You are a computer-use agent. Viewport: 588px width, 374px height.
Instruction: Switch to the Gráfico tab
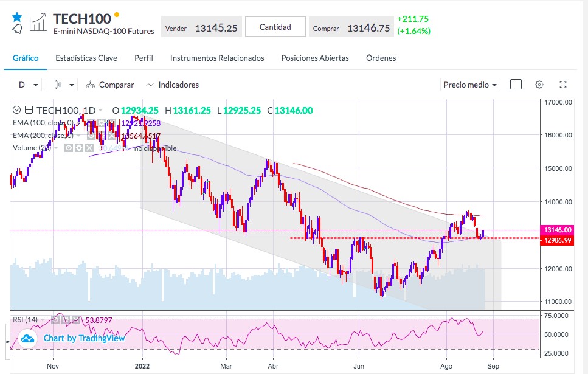tap(26, 58)
